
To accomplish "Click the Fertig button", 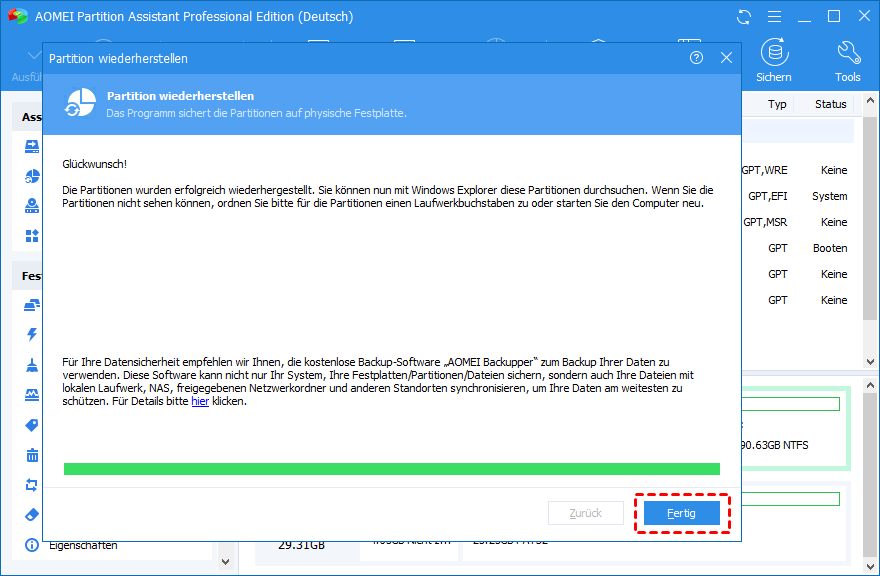I will click(x=681, y=513).
